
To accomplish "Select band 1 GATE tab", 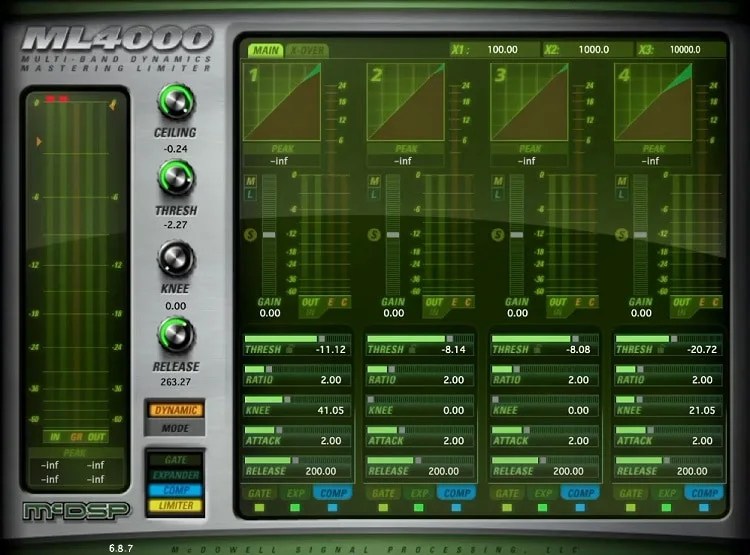I will [260, 493].
